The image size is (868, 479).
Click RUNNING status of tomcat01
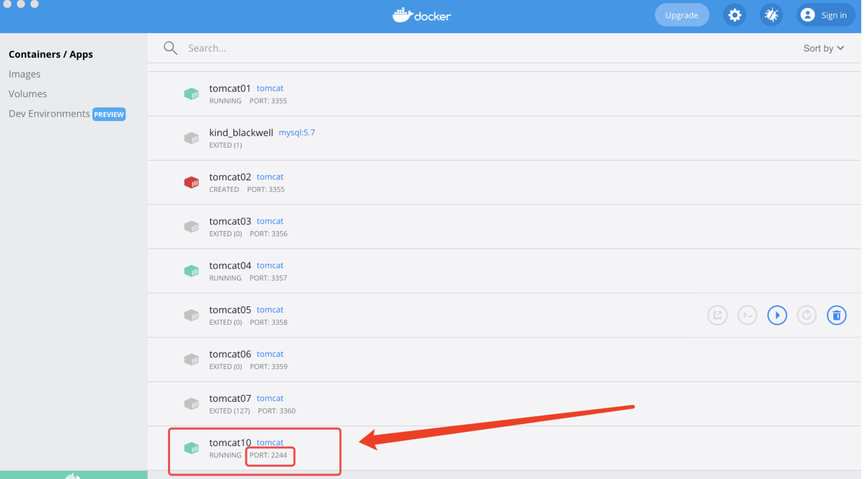[x=225, y=101]
